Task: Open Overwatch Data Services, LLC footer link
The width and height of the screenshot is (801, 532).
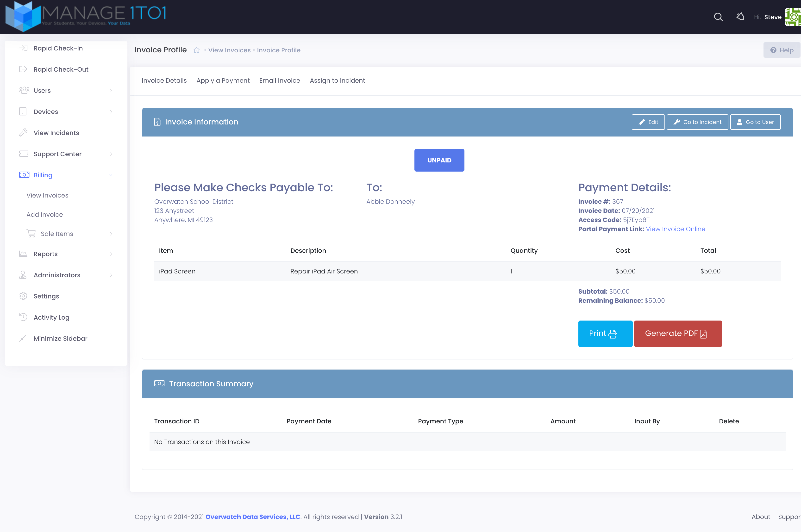Action: pos(253,517)
